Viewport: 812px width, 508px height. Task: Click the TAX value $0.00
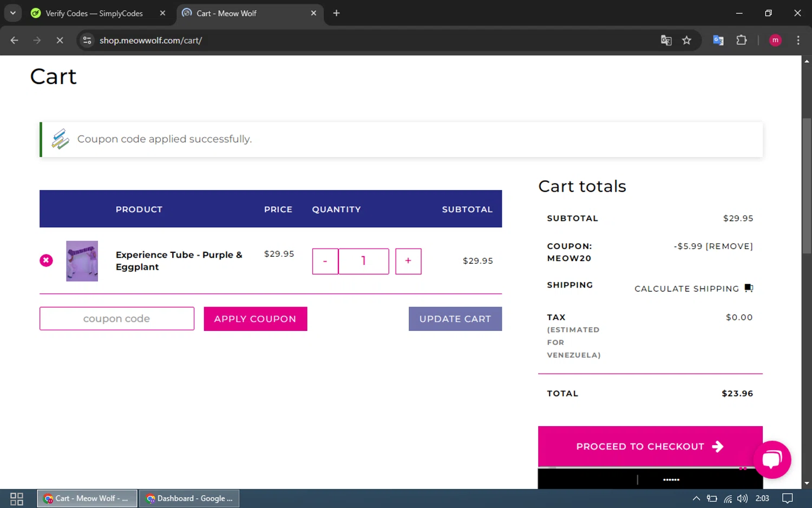[x=739, y=317]
